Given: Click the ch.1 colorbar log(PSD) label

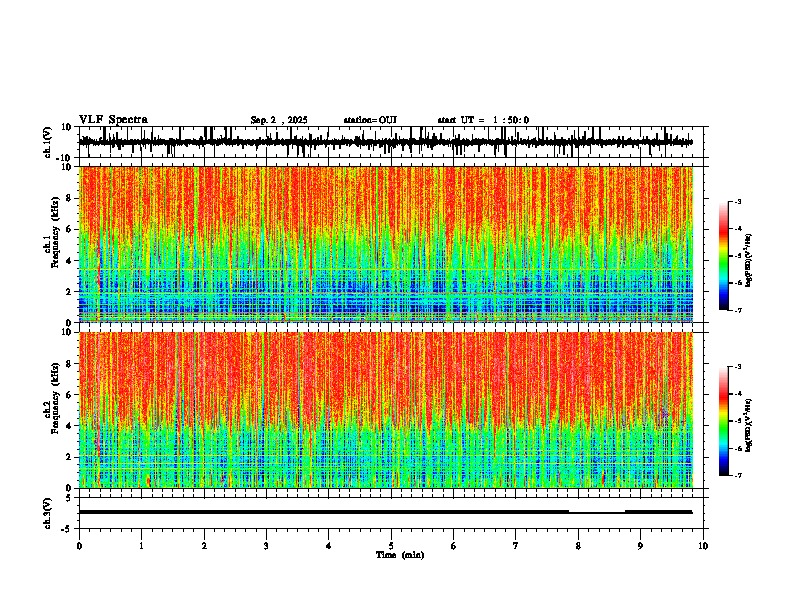Looking at the screenshot, I should click(748, 260).
